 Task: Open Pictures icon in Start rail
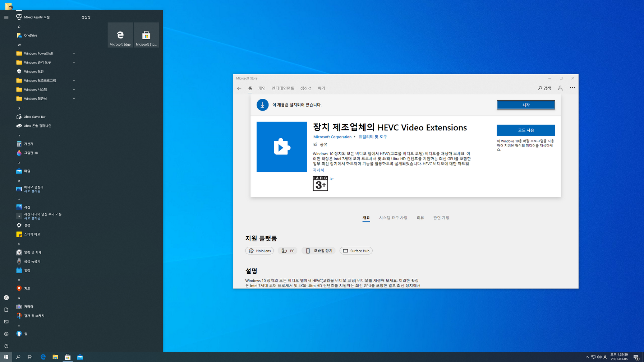click(x=6, y=322)
